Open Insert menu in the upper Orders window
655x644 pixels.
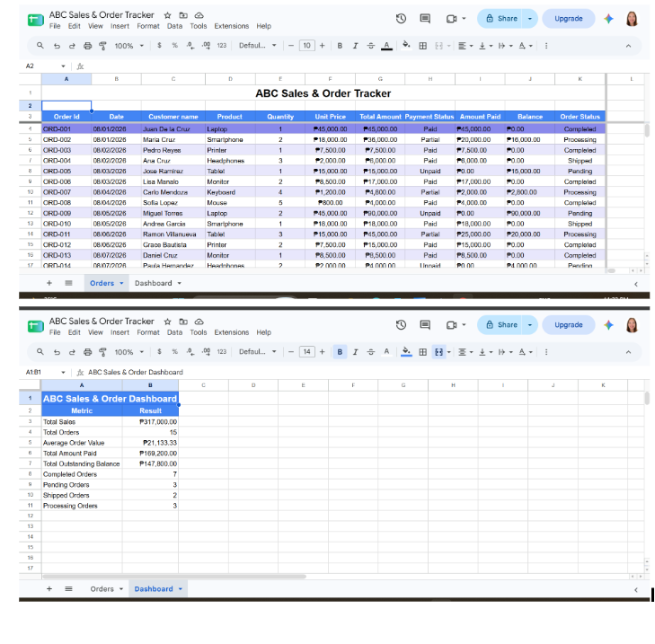[x=119, y=26]
